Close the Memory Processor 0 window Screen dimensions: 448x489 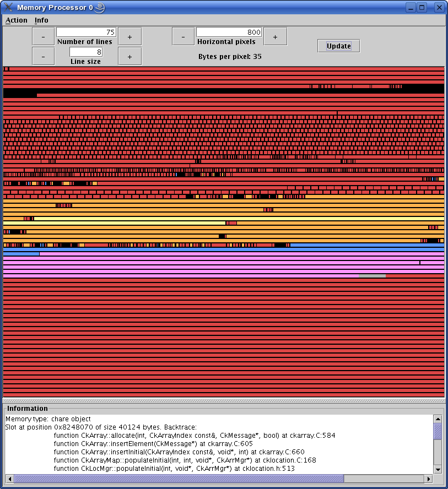click(439, 8)
